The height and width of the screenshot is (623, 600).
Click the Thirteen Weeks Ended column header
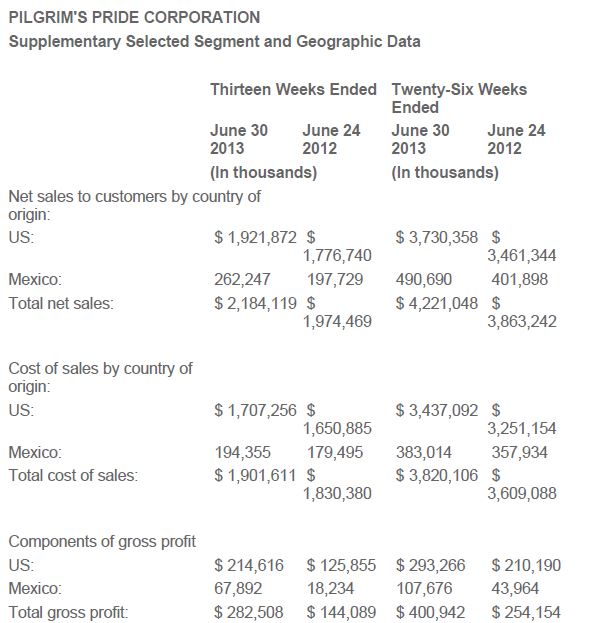pos(293,89)
